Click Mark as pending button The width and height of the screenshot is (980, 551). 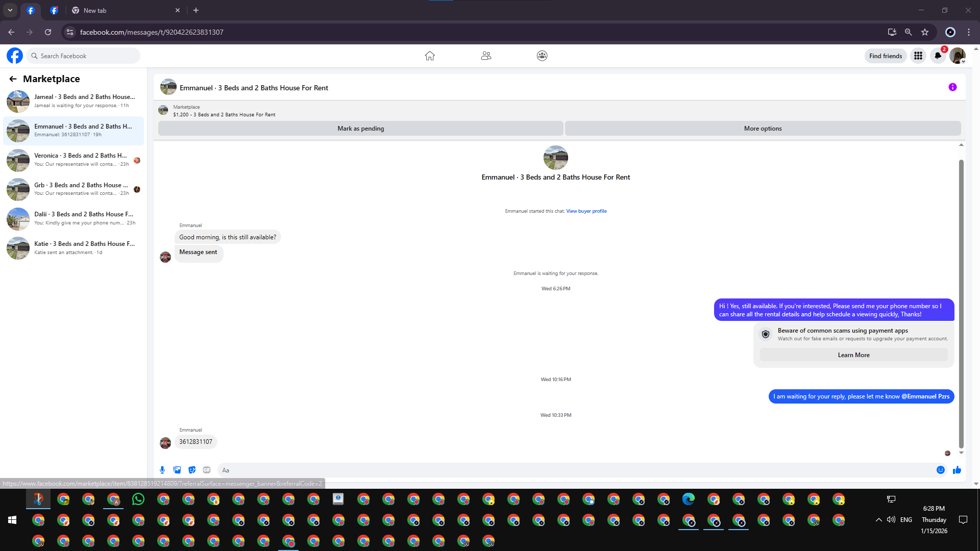[x=360, y=129]
